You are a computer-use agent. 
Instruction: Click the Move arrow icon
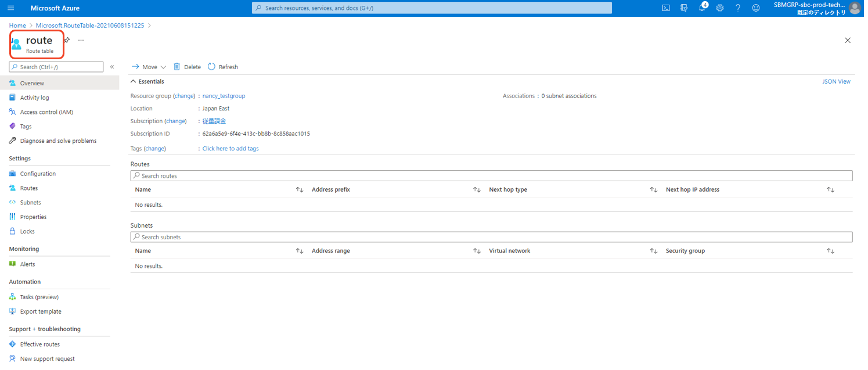point(135,67)
